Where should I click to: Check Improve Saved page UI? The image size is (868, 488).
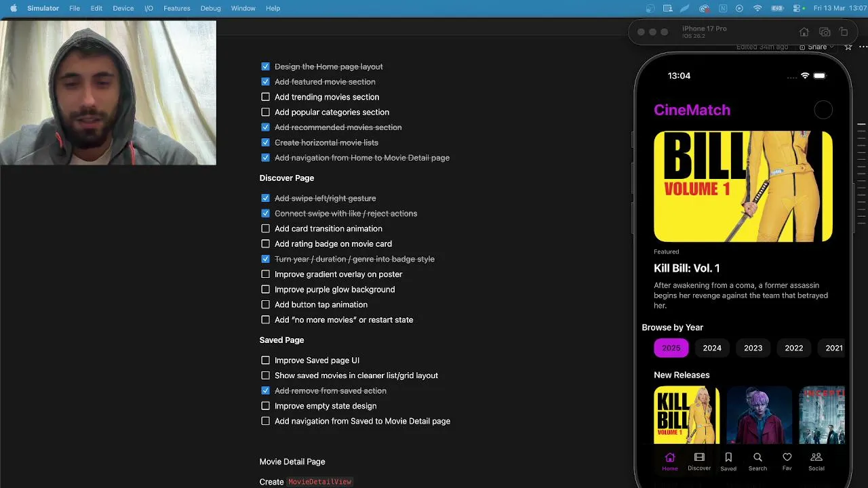[265, 360]
